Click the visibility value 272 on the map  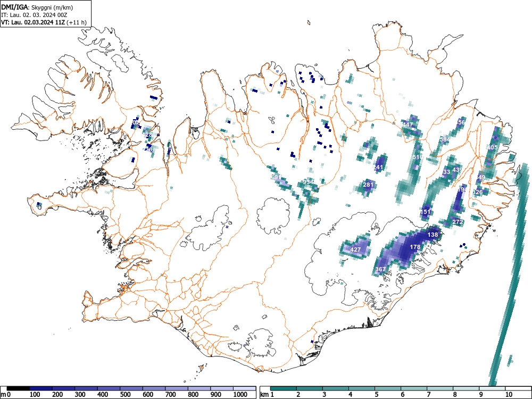(458, 222)
